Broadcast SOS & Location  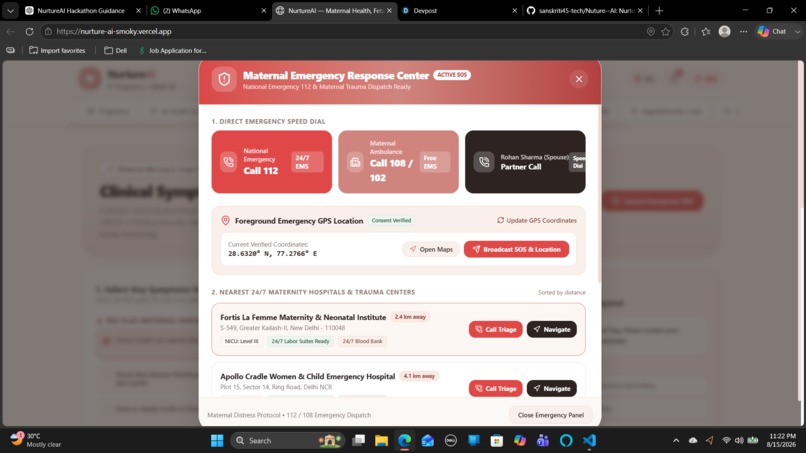coord(516,249)
